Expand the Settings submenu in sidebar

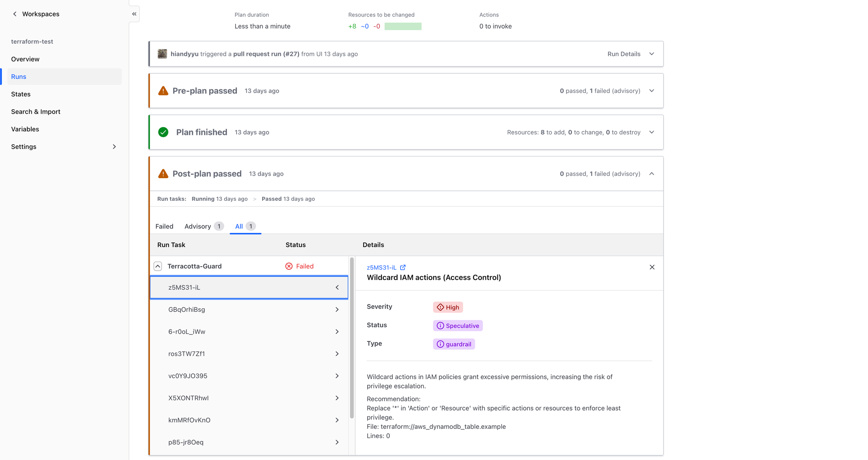point(114,147)
